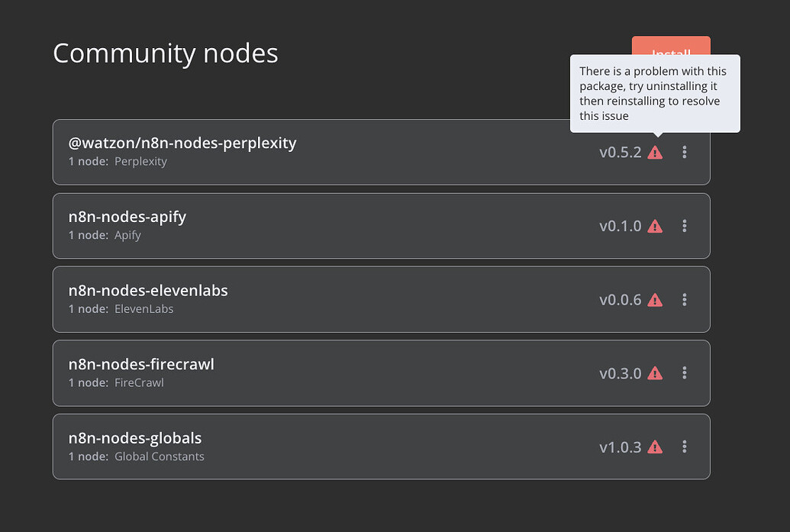790x532 pixels.
Task: Click the v1.0.3 version label for globals
Action: tap(618, 447)
